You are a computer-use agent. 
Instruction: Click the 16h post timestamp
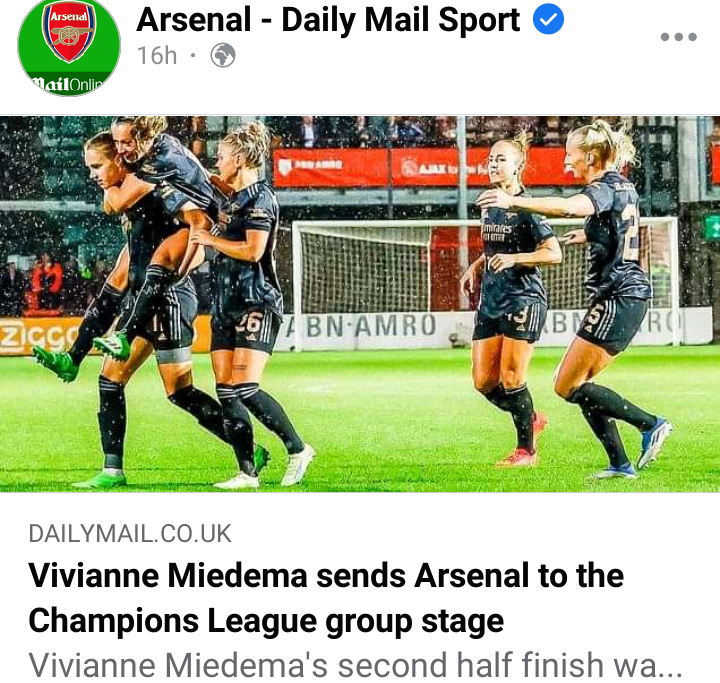tap(157, 56)
